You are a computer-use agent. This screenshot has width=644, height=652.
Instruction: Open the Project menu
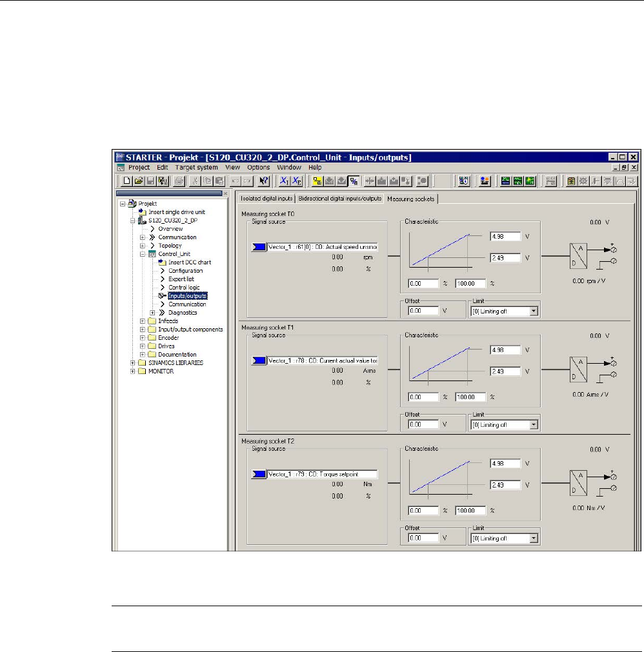coord(139,167)
